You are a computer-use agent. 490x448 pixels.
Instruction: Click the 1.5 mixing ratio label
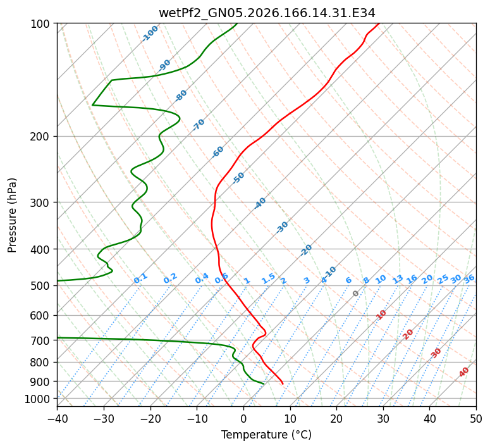point(269,278)
